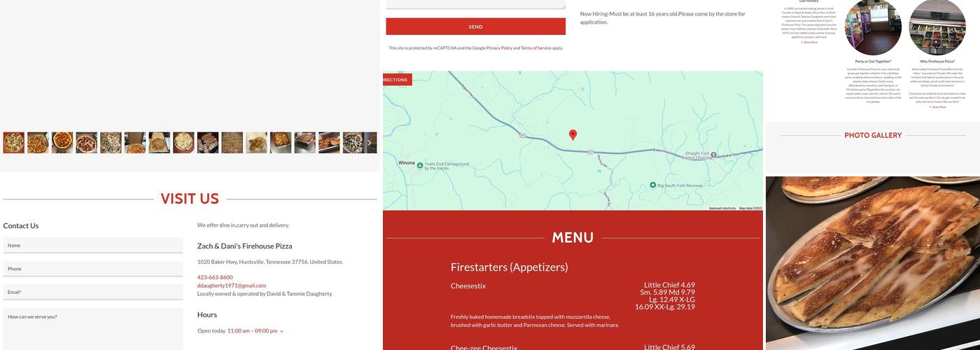980x350 pixels.
Task: Click Trails End Campground map marker
Action: [x=420, y=166]
